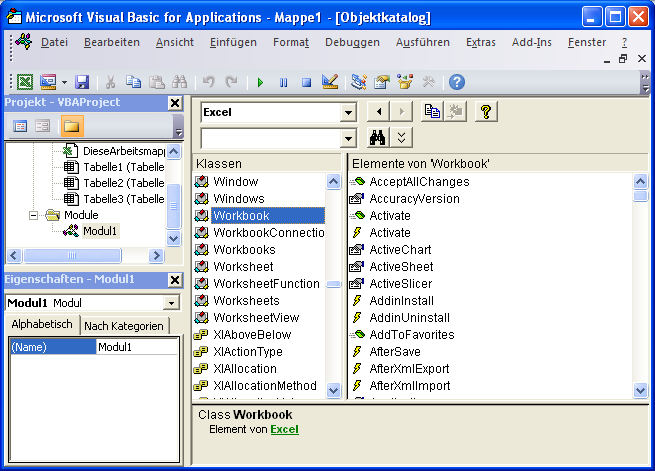655x471 pixels.
Task: Open the Ansicht menu
Action: click(175, 42)
